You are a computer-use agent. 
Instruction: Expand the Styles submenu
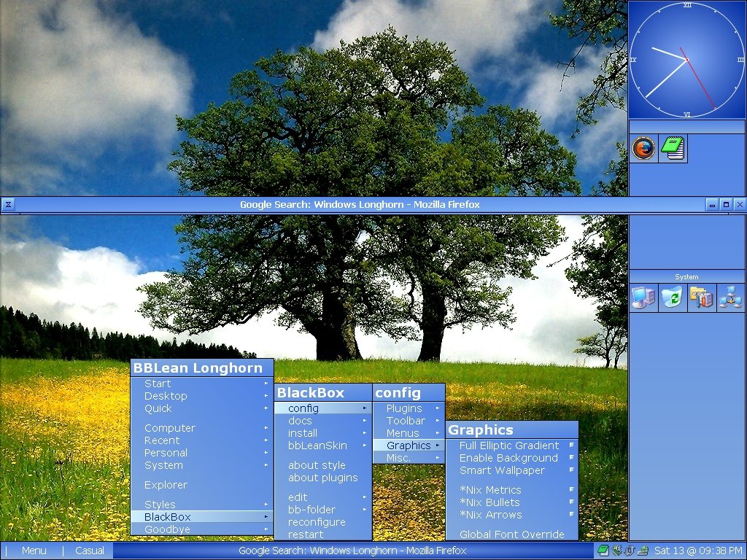pos(202,505)
